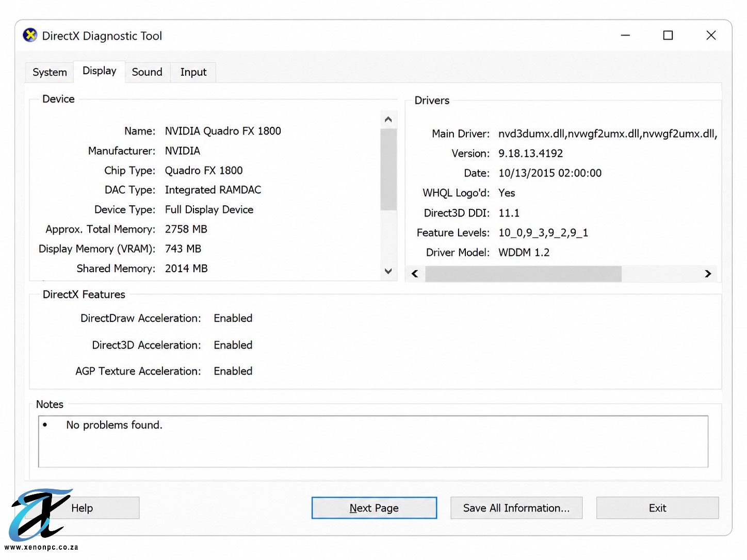
Task: Minimize the DirectX Diagnostic Tool window
Action: click(625, 35)
